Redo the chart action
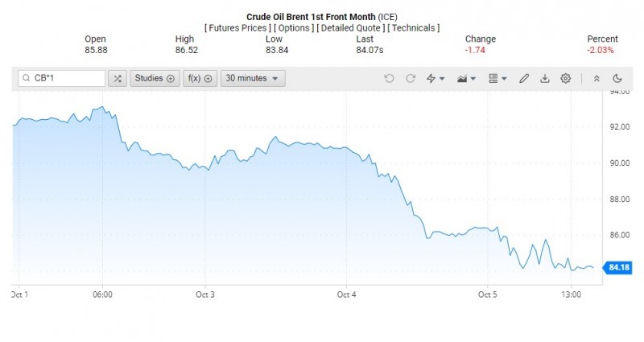The width and height of the screenshot is (644, 342). coord(411,78)
